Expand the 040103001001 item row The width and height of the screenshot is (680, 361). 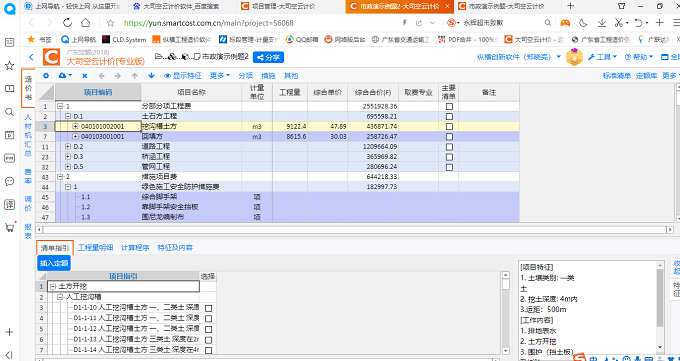[x=75, y=137]
